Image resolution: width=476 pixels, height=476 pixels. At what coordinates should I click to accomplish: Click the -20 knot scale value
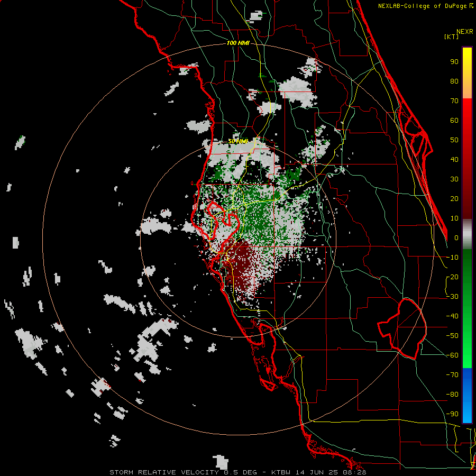click(452, 277)
